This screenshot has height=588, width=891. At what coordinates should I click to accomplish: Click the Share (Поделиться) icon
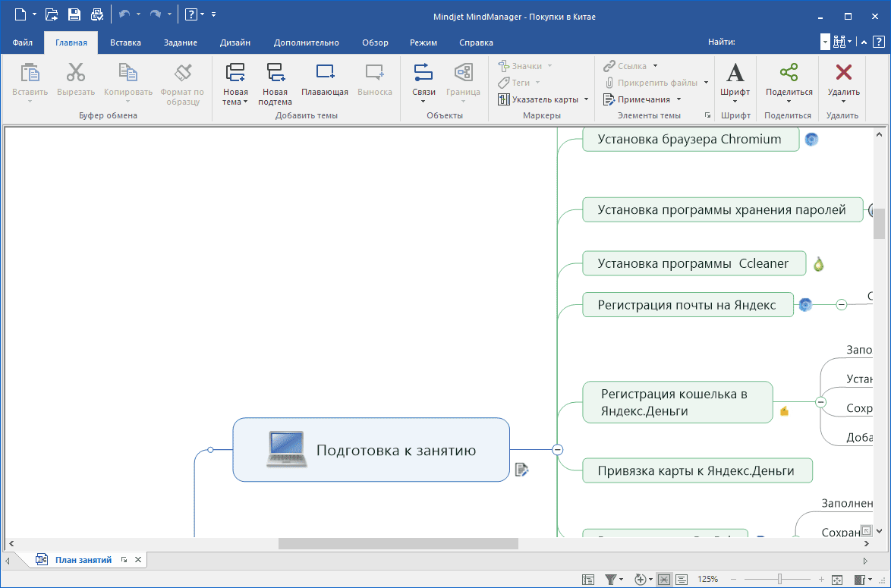click(x=789, y=73)
